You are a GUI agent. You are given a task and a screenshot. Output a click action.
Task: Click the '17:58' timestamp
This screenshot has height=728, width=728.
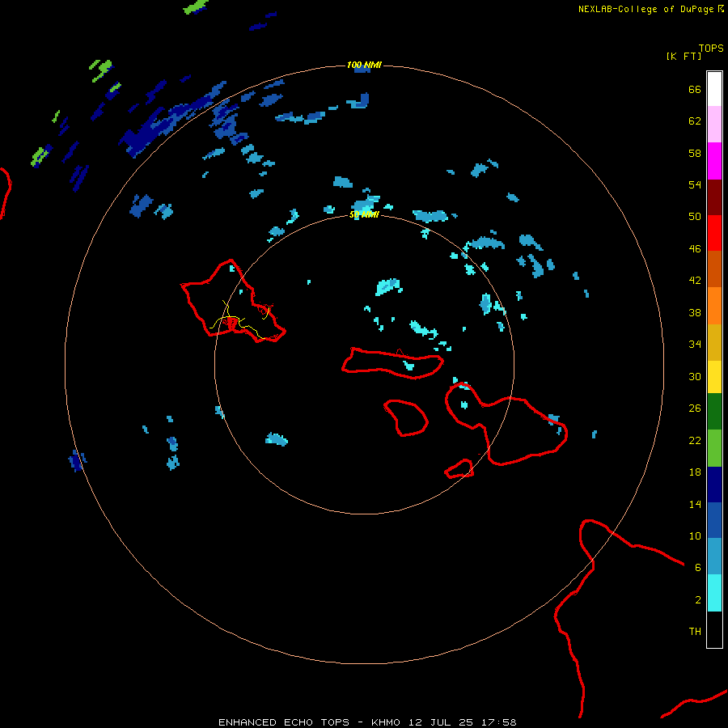point(499,722)
